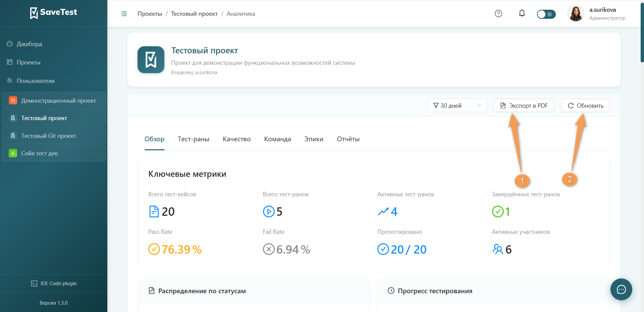Switch to the Обзор tab
Screen dimensions: 644x312
[154, 139]
